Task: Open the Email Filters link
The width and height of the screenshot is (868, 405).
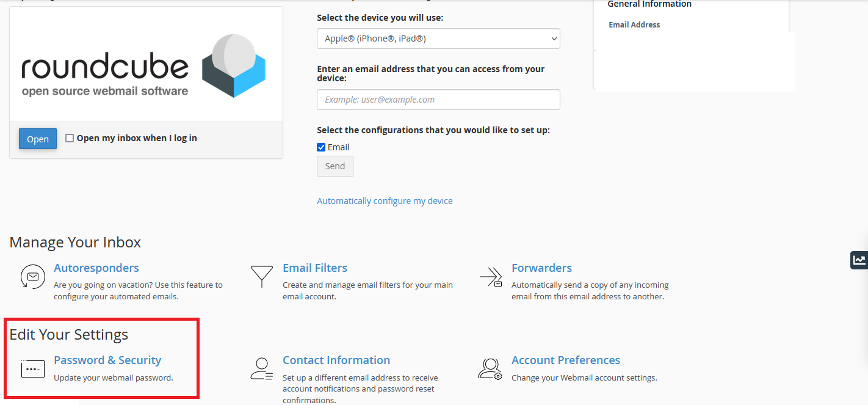Action: coord(314,268)
